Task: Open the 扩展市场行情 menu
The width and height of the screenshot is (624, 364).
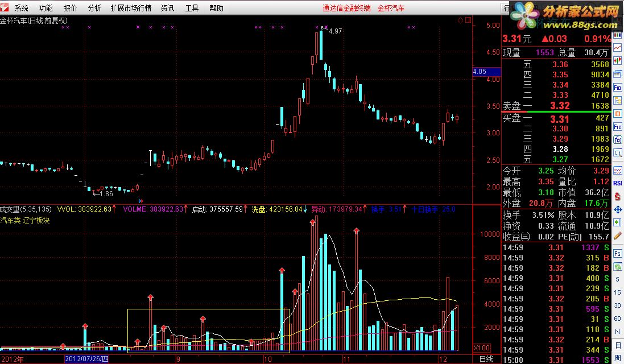Action: pyautogui.click(x=131, y=8)
